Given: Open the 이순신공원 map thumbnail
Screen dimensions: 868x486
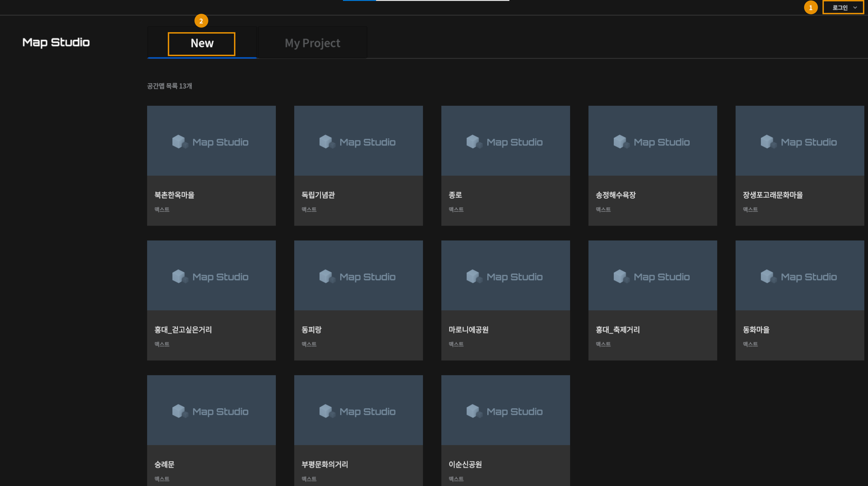Looking at the screenshot, I should click(505, 410).
